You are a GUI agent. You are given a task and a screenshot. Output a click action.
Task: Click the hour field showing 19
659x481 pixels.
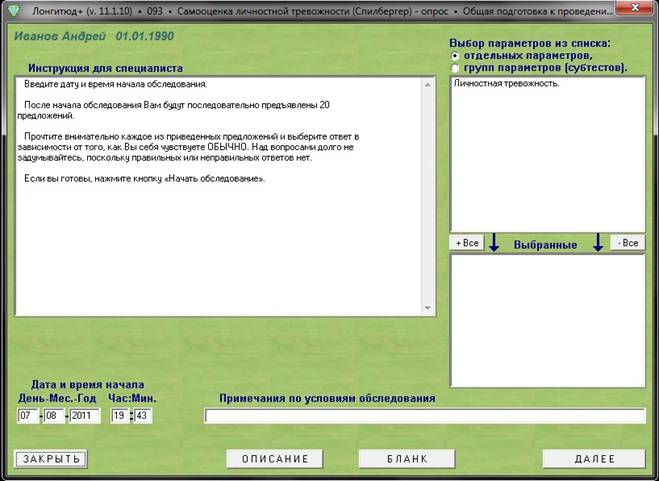(120, 416)
